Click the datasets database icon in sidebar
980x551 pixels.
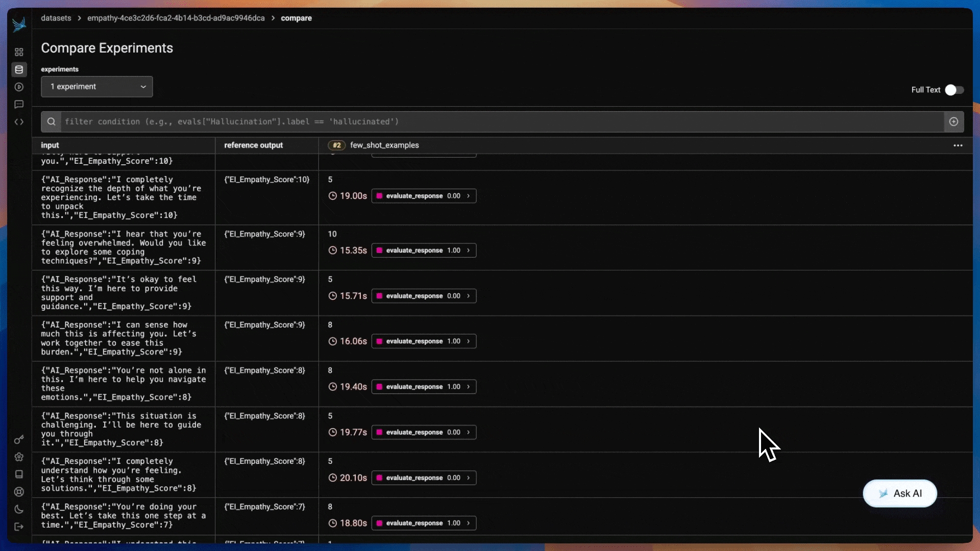[19, 69]
